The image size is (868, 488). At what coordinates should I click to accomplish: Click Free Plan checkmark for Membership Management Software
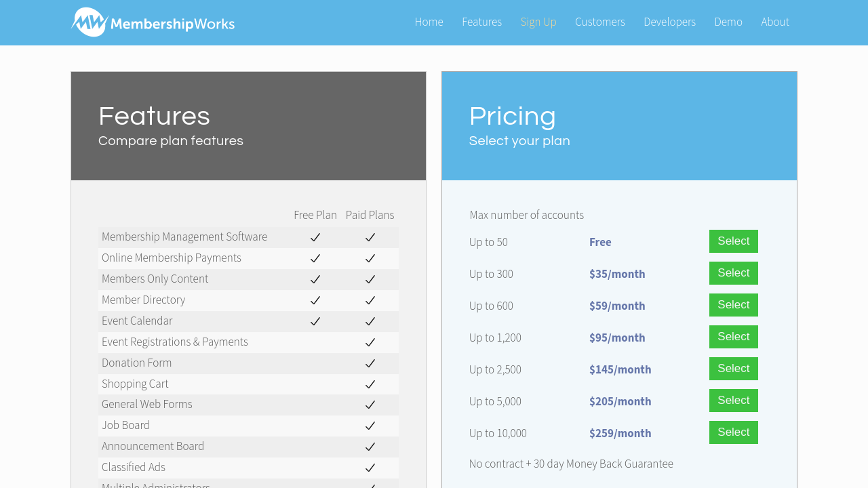point(315,237)
